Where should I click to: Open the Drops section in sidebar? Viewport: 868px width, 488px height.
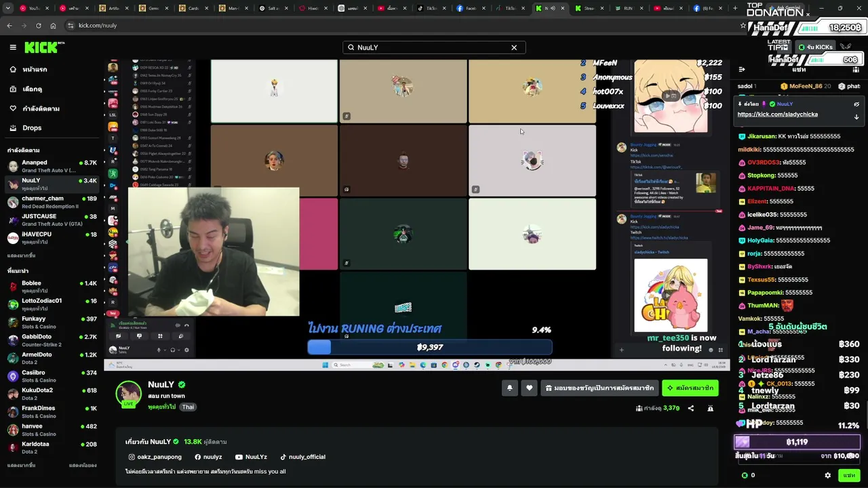tap(26, 128)
